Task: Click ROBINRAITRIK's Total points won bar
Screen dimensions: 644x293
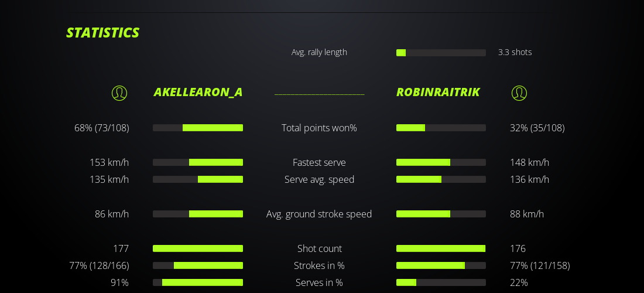Action: [441, 128]
